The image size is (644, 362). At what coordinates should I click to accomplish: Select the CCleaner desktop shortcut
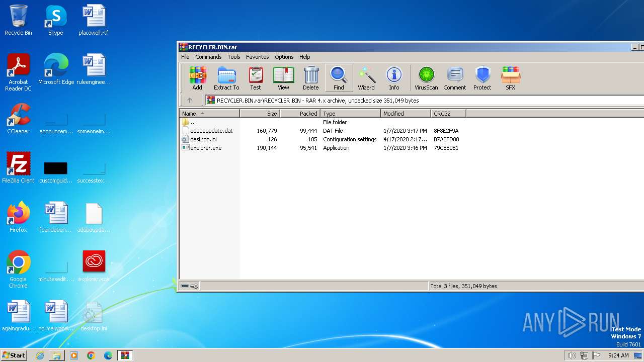(x=18, y=119)
